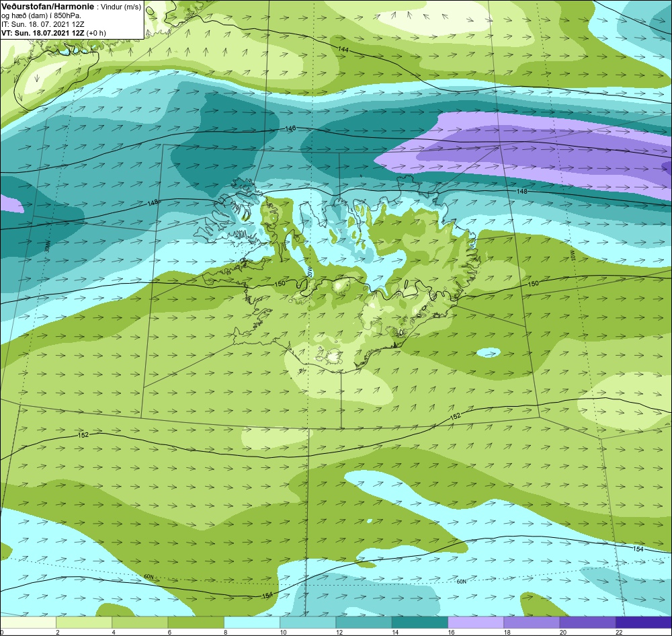Click the 144 height contour label

tap(343, 50)
